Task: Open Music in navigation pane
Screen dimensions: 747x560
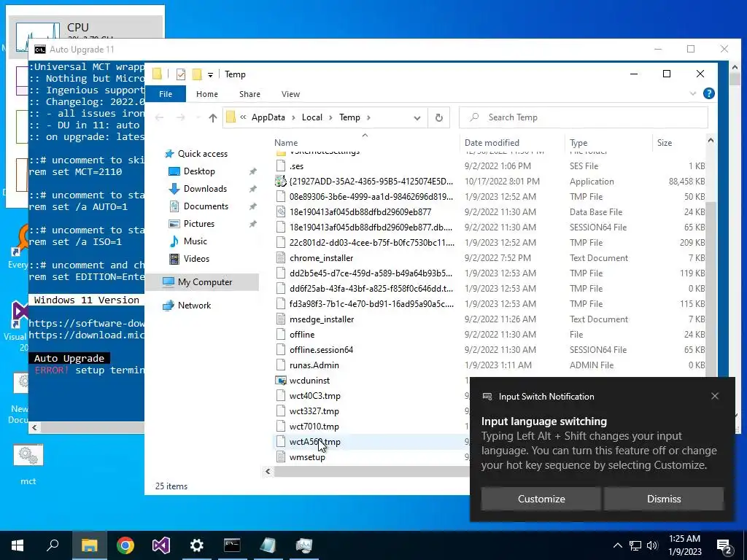Action: [195, 241]
